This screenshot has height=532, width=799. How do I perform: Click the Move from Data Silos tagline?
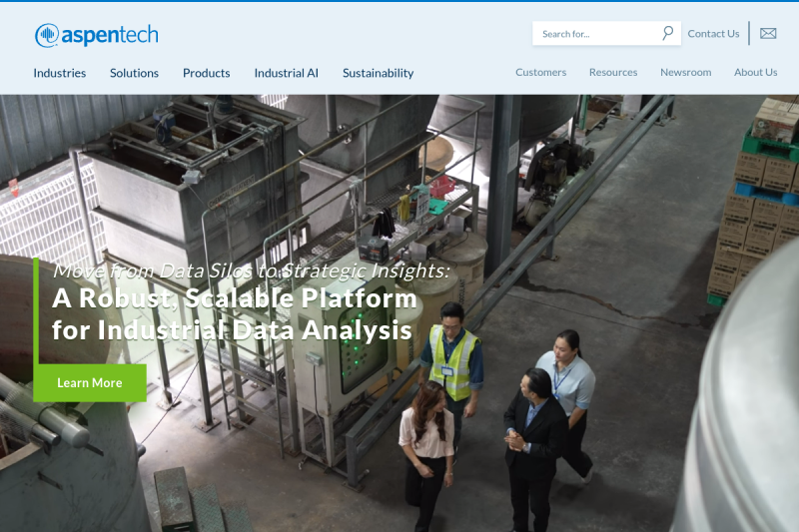point(252,270)
